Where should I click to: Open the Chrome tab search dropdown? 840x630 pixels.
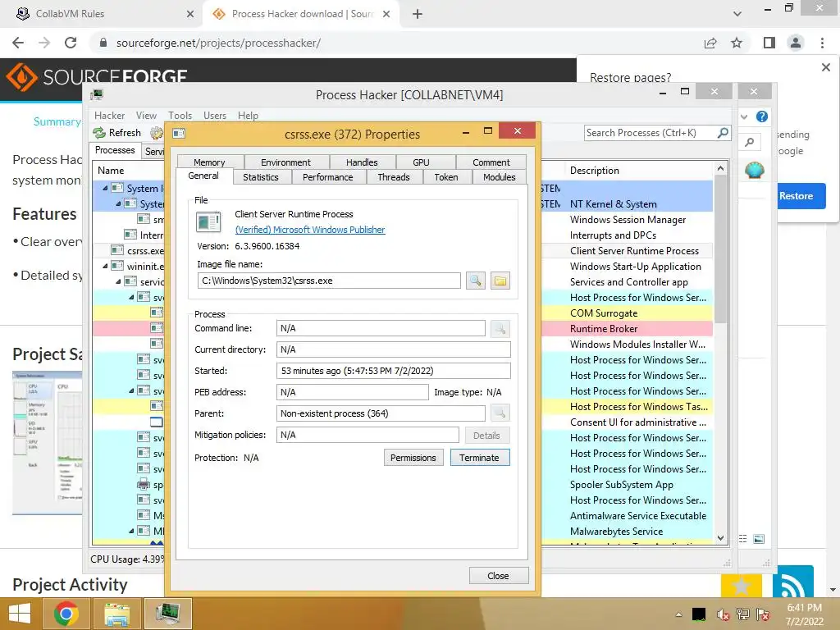(737, 14)
